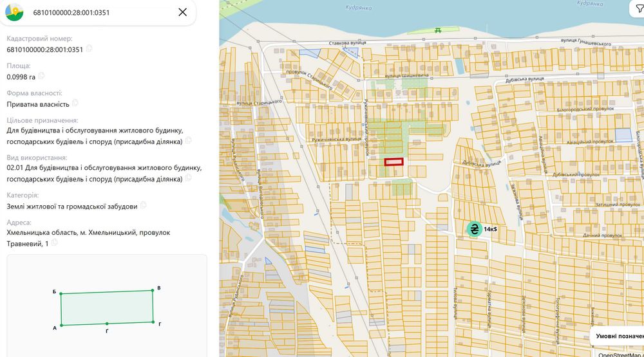Click the провулок Старицького label
This screenshot has height=357, width=644.
coord(309,80)
